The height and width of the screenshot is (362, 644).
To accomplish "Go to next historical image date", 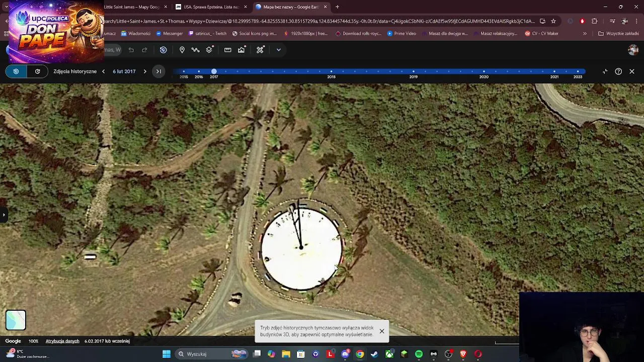I will point(145,71).
